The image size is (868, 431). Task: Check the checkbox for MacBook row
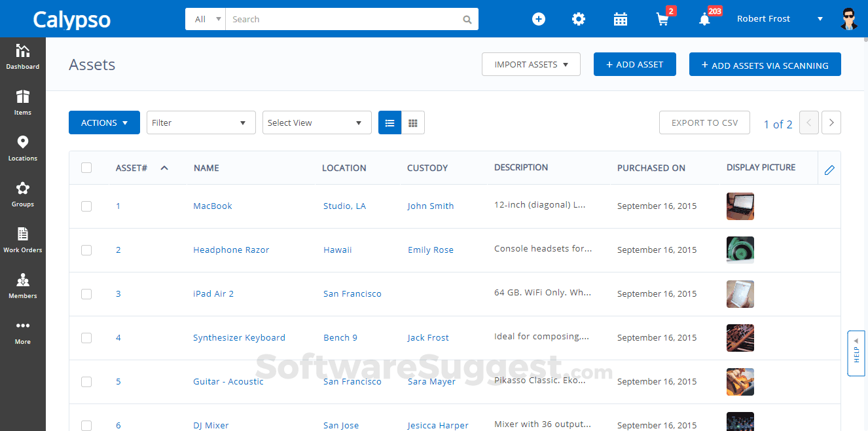86,206
